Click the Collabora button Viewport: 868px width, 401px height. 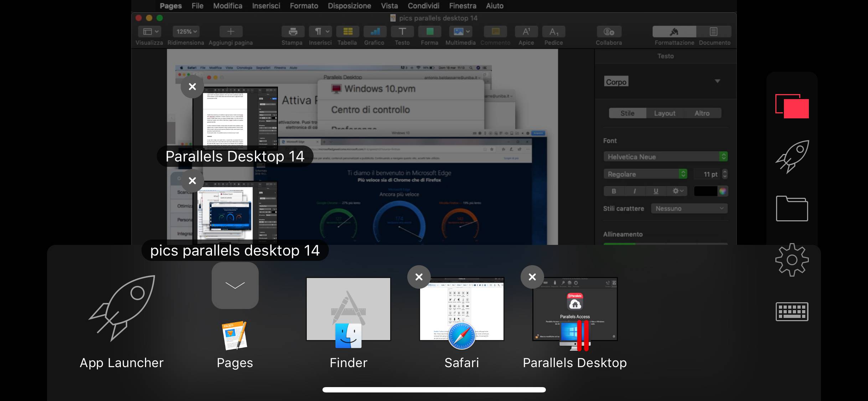tap(609, 32)
